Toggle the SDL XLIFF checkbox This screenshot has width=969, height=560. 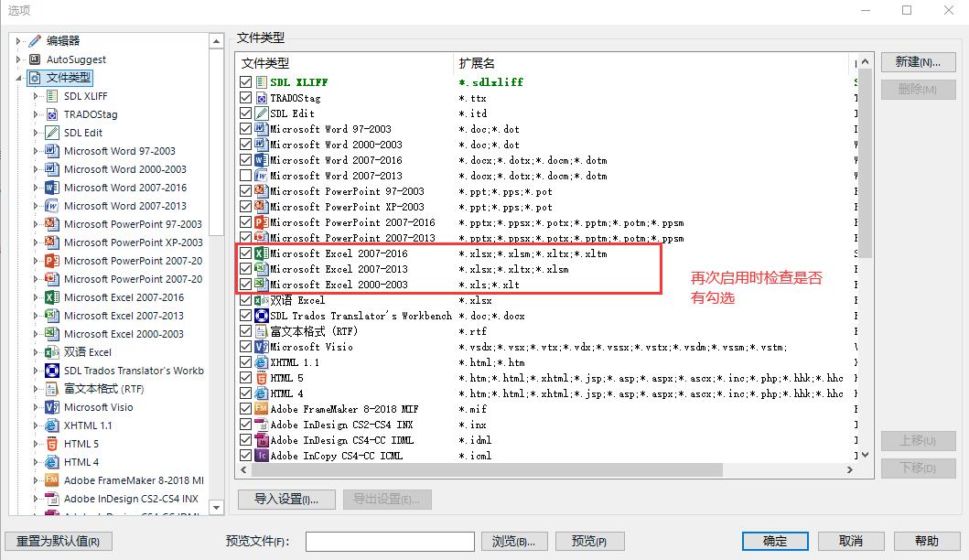tap(247, 81)
